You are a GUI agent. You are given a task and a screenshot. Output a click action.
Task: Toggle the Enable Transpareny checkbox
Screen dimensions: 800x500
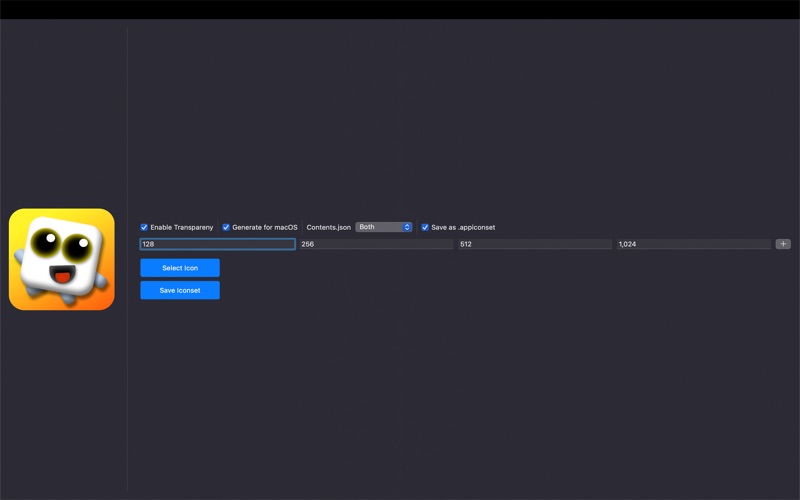click(144, 227)
